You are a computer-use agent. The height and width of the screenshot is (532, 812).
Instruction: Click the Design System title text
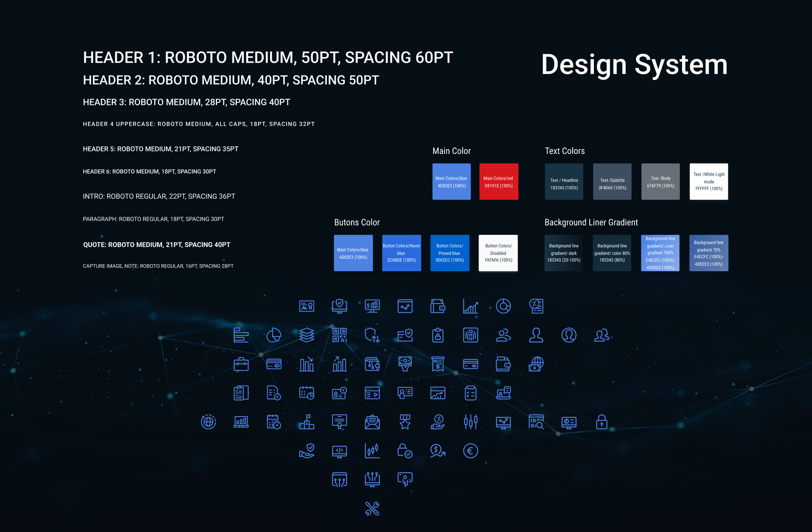coord(634,65)
